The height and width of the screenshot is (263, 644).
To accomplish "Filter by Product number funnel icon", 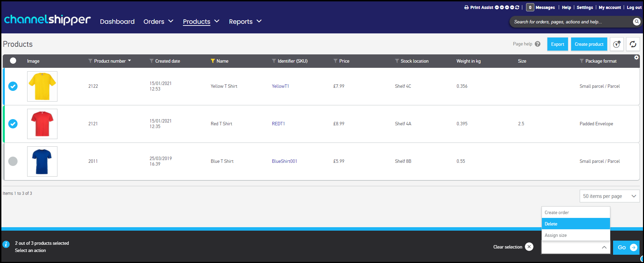I will pos(90,61).
